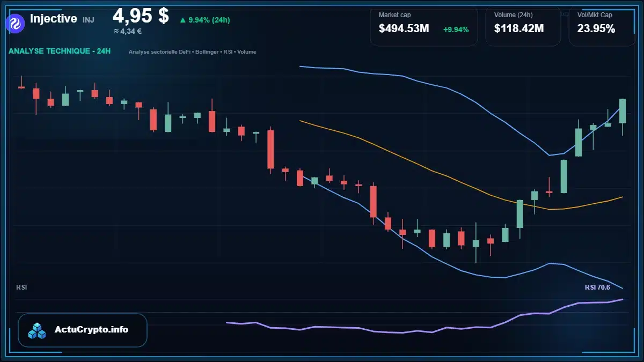
Task: Click the 4,95 $ price value
Action: point(141,16)
